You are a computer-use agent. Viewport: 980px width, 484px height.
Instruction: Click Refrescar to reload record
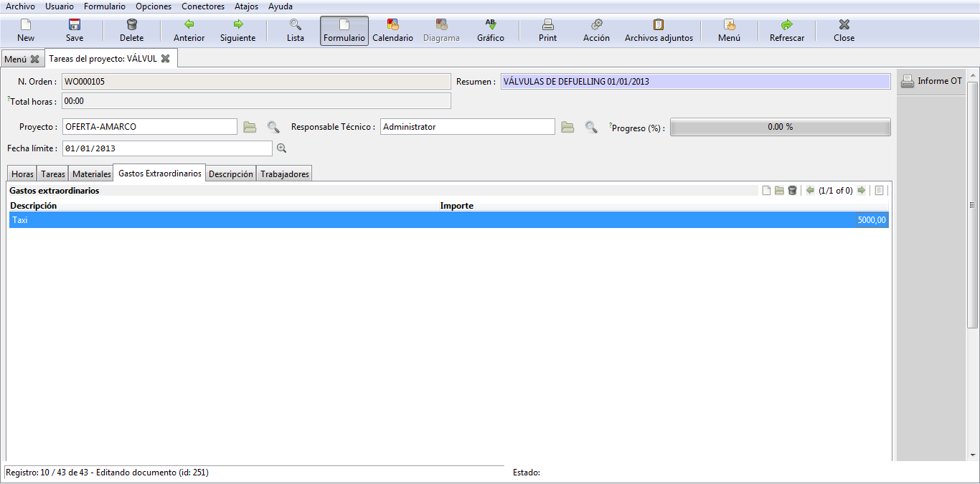pyautogui.click(x=787, y=31)
